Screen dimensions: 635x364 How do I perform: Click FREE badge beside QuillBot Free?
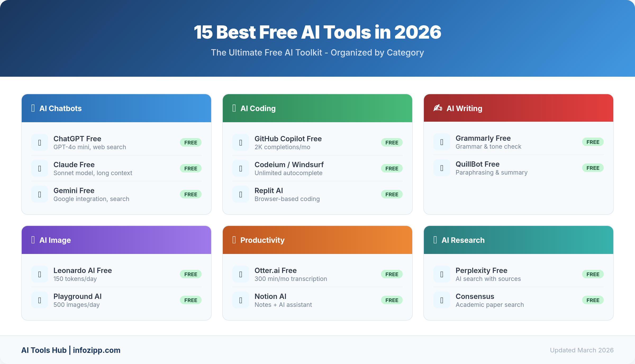click(x=593, y=168)
